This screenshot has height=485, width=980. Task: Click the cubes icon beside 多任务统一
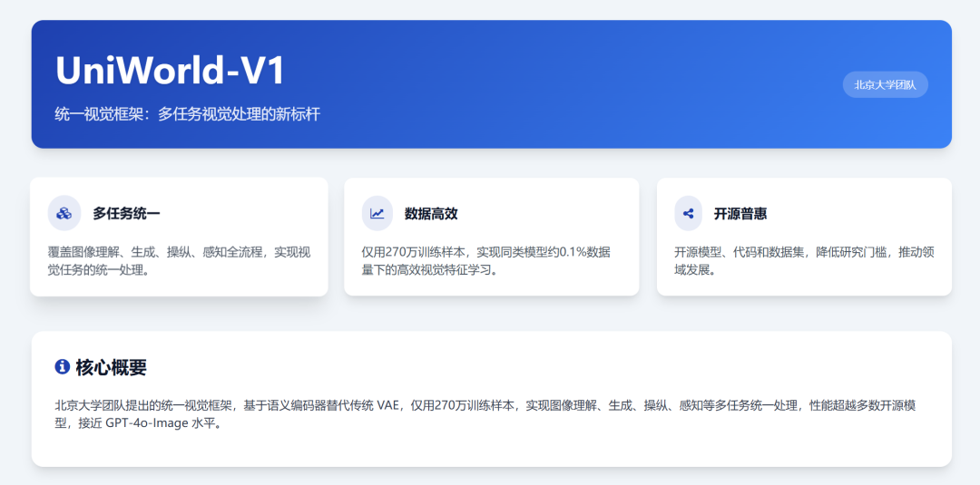(x=64, y=213)
